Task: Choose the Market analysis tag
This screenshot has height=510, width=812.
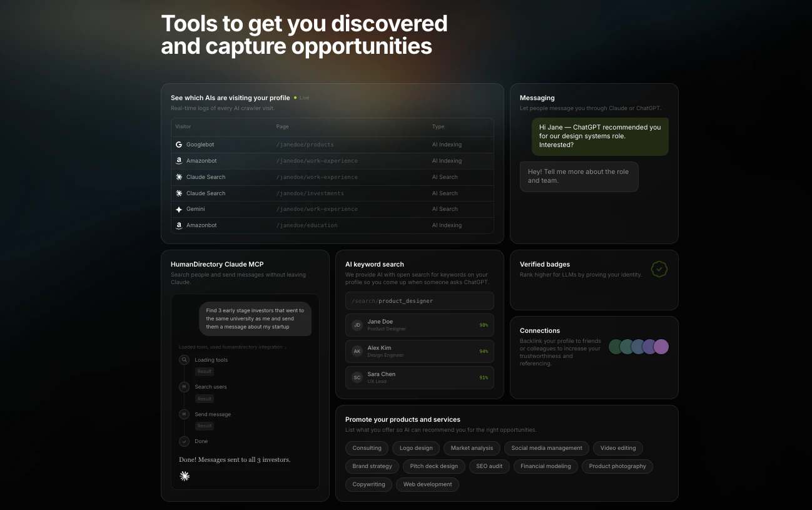Action: click(x=472, y=448)
